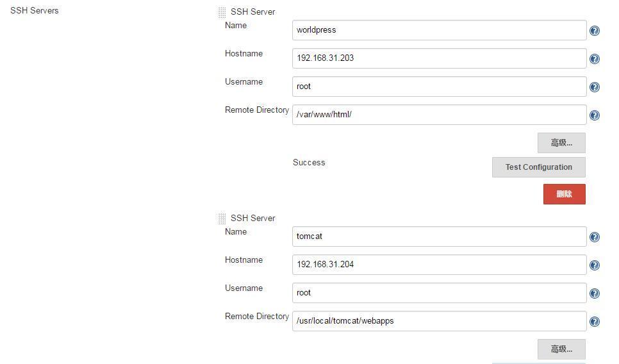Focus the Name field containing tomcat
Screen dimensions: 619x364
click(x=439, y=236)
